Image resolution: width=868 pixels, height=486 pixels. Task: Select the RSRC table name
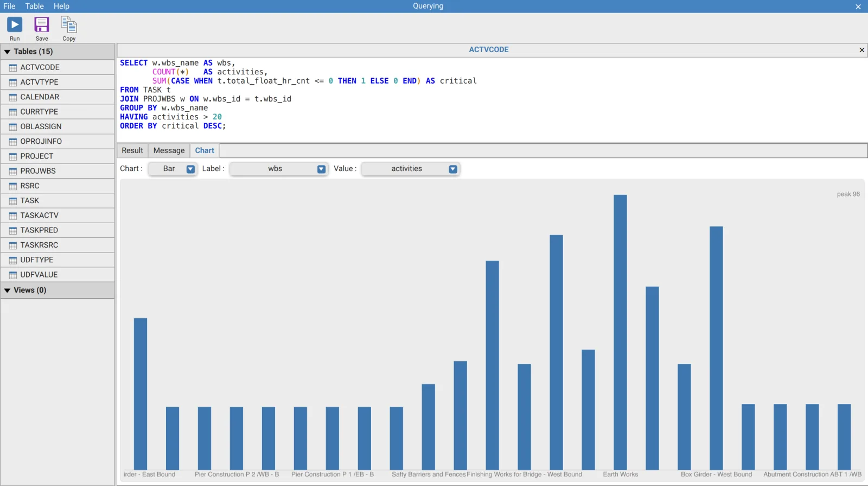pyautogui.click(x=30, y=186)
